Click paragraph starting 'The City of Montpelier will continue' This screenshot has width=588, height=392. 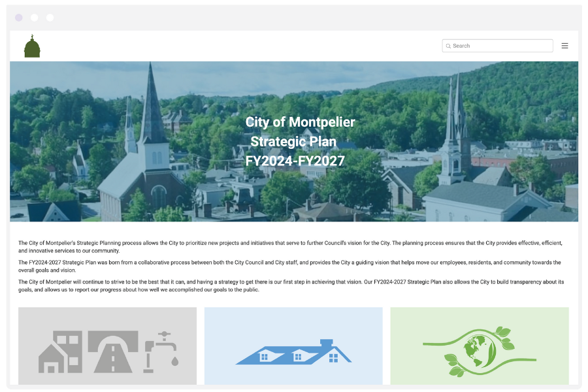pos(291,286)
